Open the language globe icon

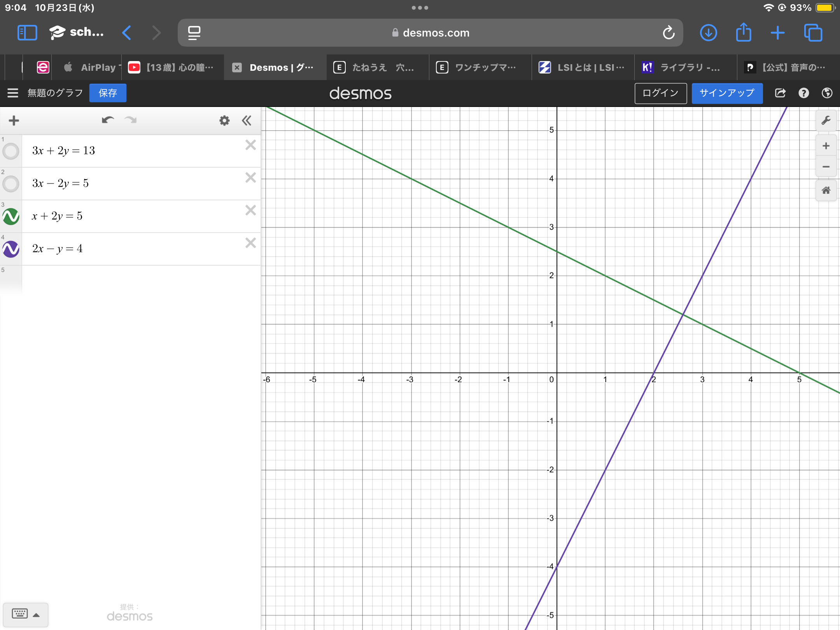pos(827,93)
